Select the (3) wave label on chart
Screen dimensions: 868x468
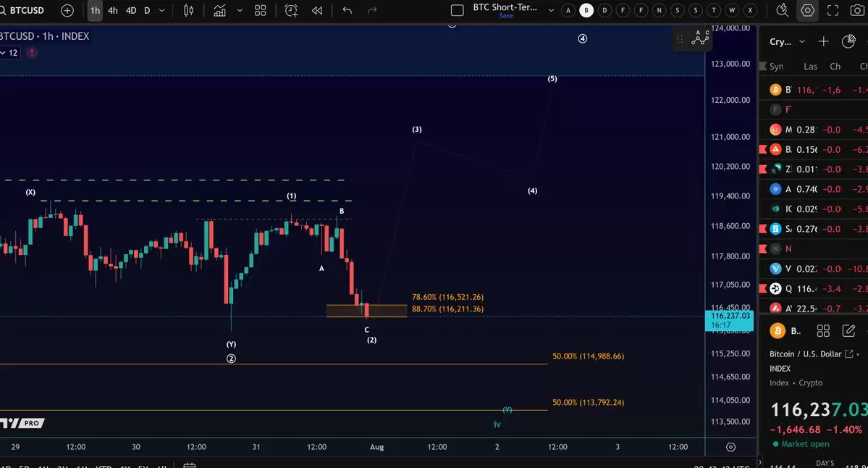(x=417, y=129)
